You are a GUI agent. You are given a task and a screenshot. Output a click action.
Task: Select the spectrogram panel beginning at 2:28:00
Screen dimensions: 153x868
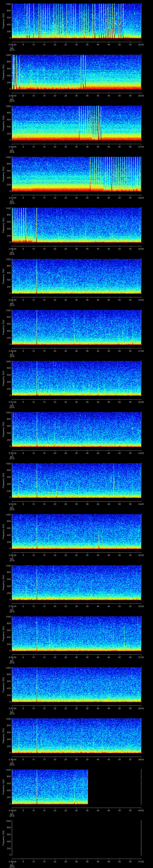pyautogui.click(x=76, y=225)
